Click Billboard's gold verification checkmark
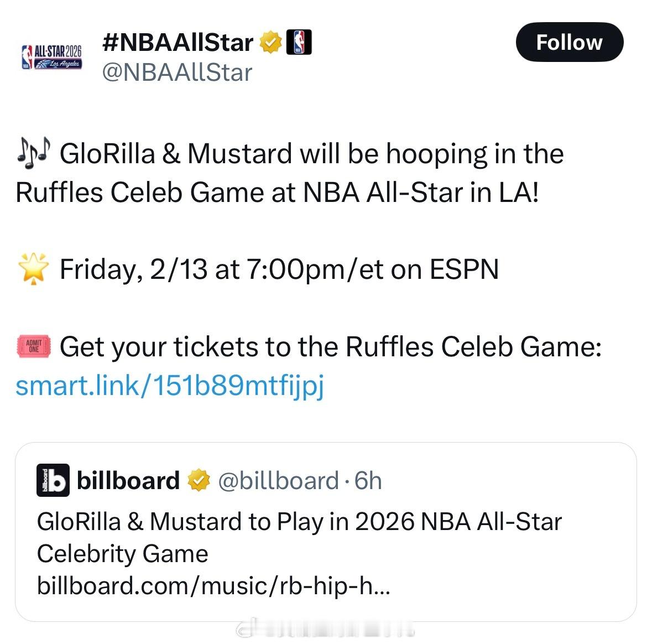This screenshot has height=644, width=652. click(199, 481)
